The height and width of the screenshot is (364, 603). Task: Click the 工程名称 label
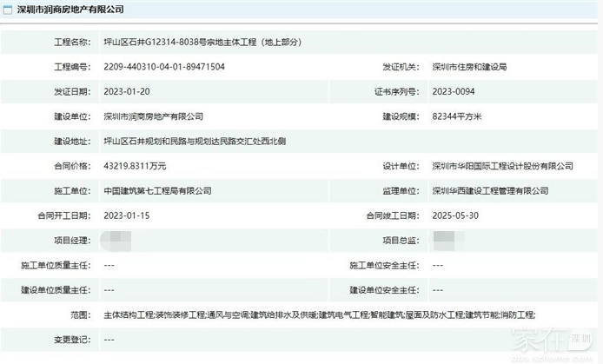click(72, 42)
